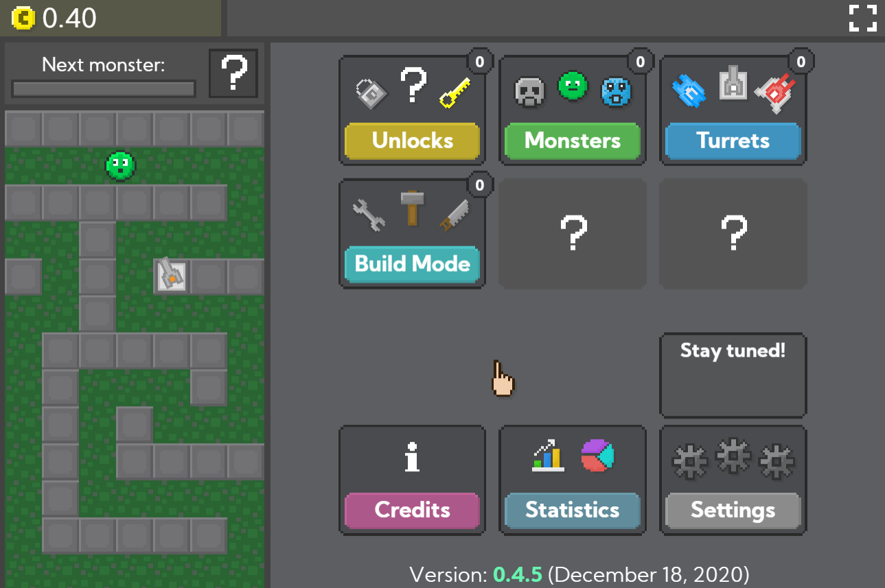Click the wrench icon in Build Mode

tap(369, 215)
